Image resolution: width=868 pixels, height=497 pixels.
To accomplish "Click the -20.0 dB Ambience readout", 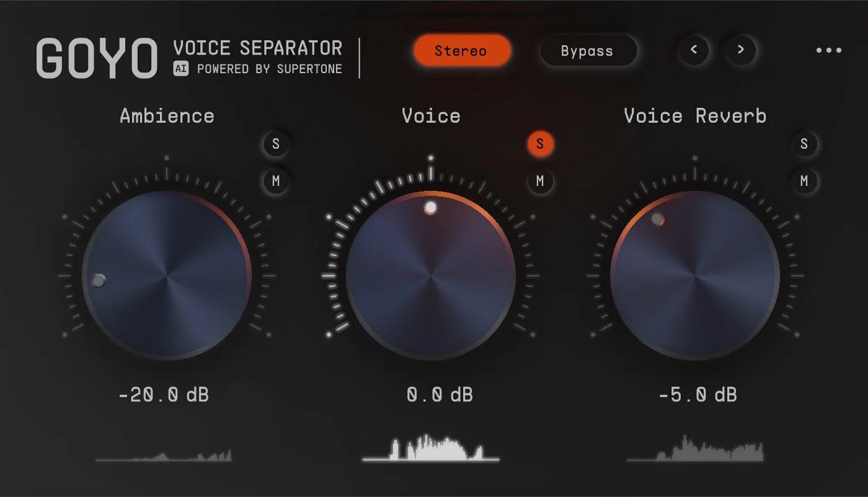I will click(x=164, y=395).
